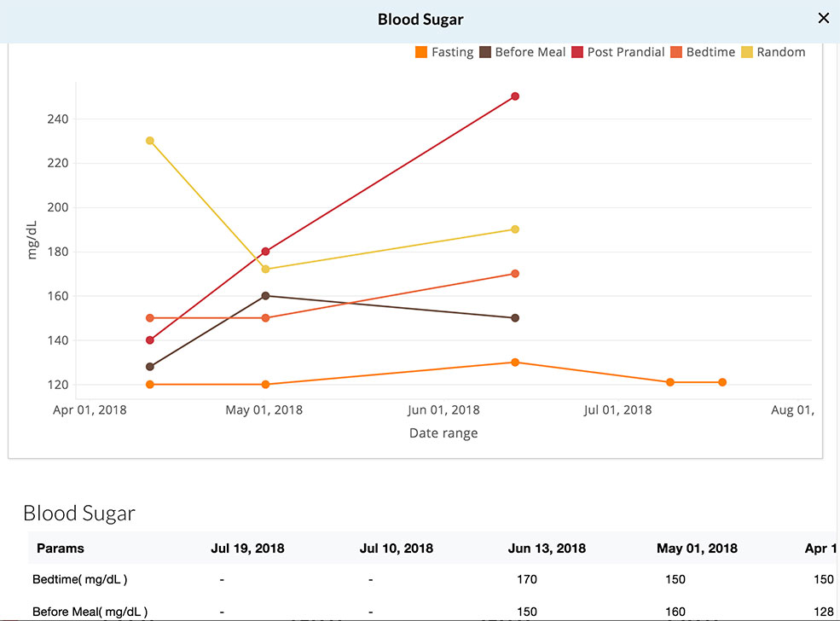
Task: Click the Before Meal( mg/dL ) row label
Action: pos(90,611)
